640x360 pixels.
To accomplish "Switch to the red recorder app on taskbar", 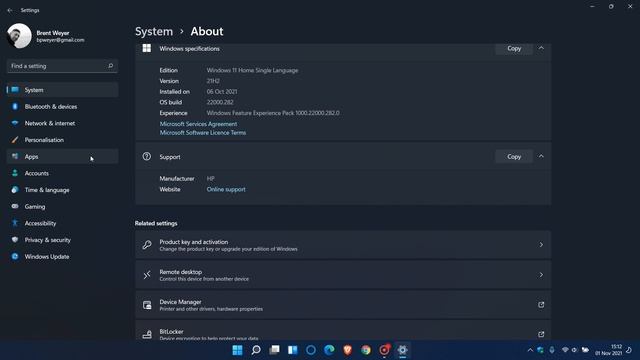I will click(x=384, y=350).
